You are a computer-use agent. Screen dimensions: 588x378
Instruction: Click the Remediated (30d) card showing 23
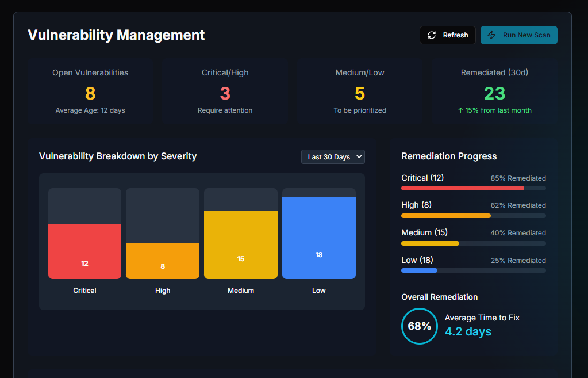point(494,90)
